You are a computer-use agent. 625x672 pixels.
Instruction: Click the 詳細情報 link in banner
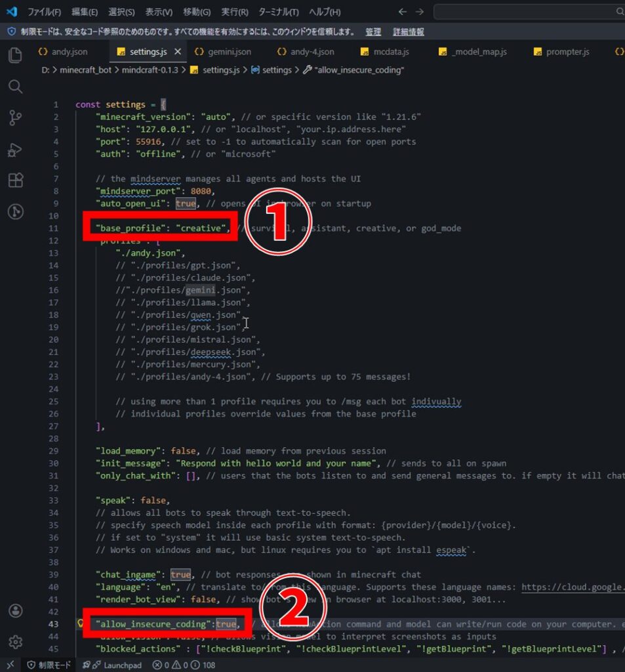tap(408, 31)
